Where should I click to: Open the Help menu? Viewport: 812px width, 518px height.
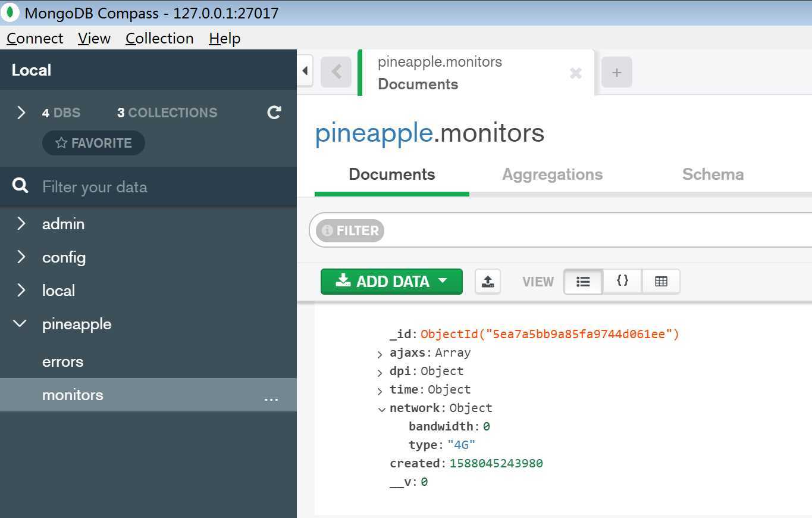225,38
